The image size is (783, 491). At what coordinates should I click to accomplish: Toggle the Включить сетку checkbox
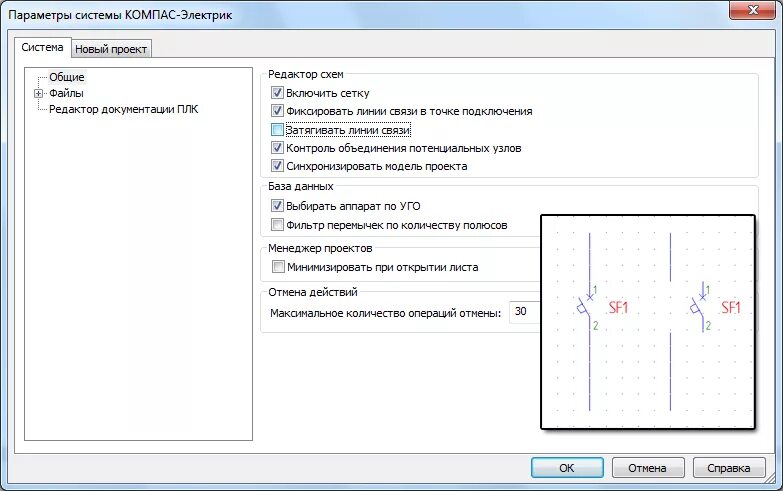277,93
